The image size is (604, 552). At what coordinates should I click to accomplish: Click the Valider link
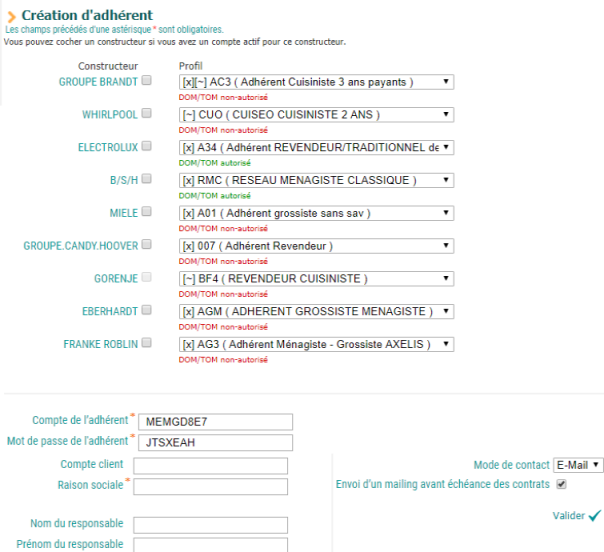[x=569, y=515]
